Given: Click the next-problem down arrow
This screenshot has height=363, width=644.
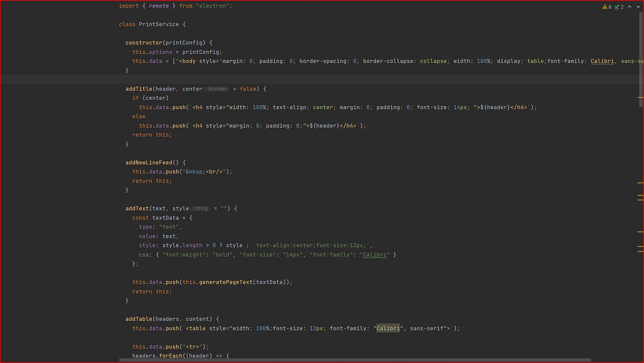Looking at the screenshot, I should (638, 7).
